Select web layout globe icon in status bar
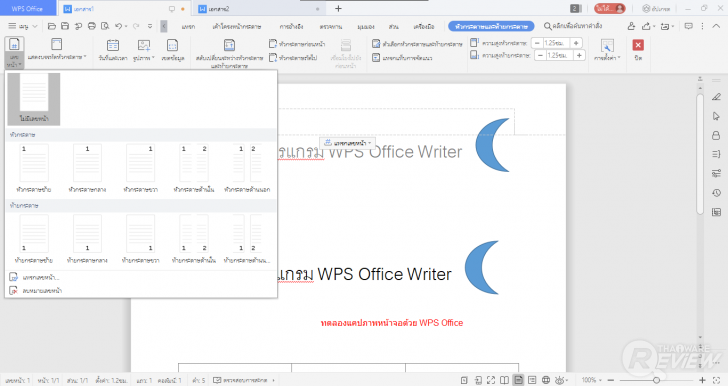The image size is (728, 386). 546,380
